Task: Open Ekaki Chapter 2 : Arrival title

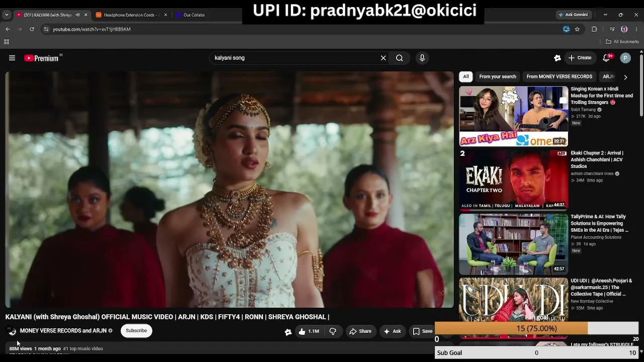Action: point(597,159)
